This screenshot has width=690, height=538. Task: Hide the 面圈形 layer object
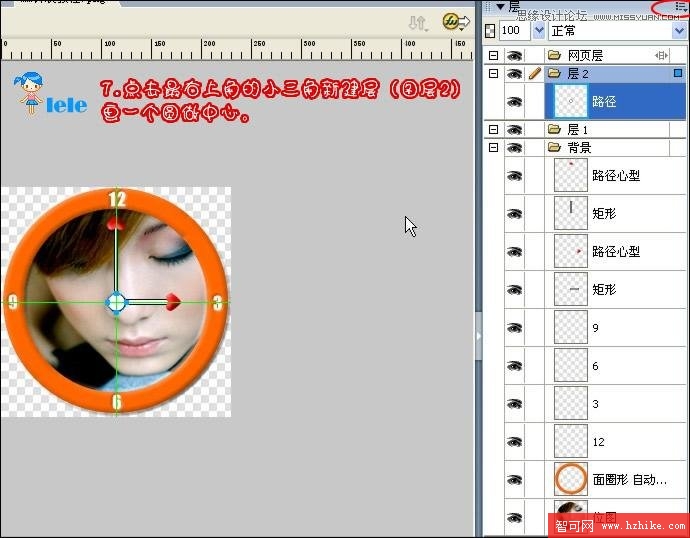pyautogui.click(x=515, y=479)
